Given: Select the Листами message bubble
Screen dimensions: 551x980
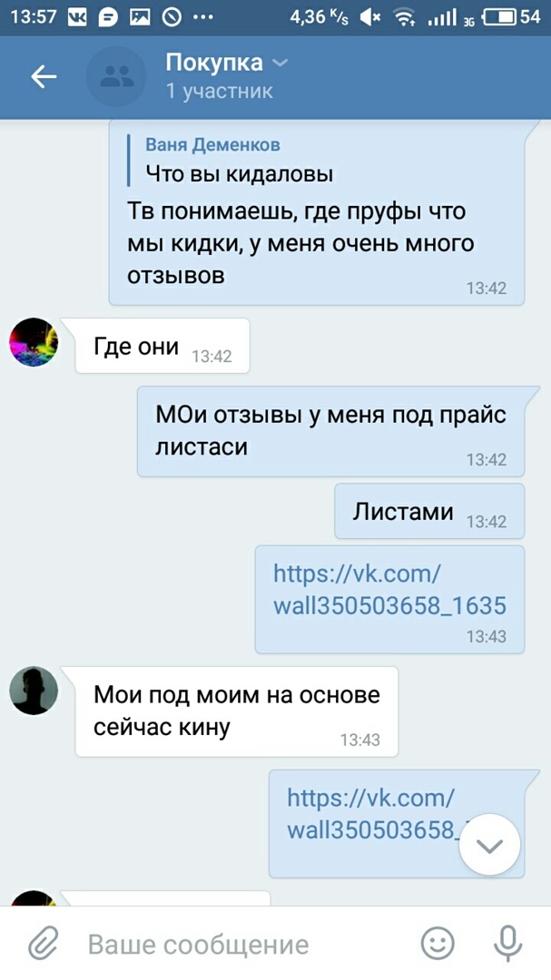Looking at the screenshot, I should [x=429, y=511].
